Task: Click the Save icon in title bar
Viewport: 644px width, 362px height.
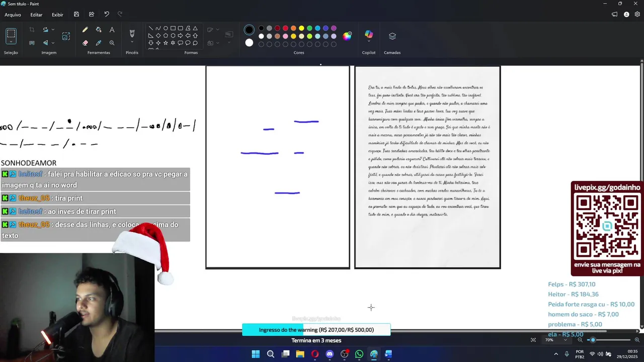Action: 76,15
